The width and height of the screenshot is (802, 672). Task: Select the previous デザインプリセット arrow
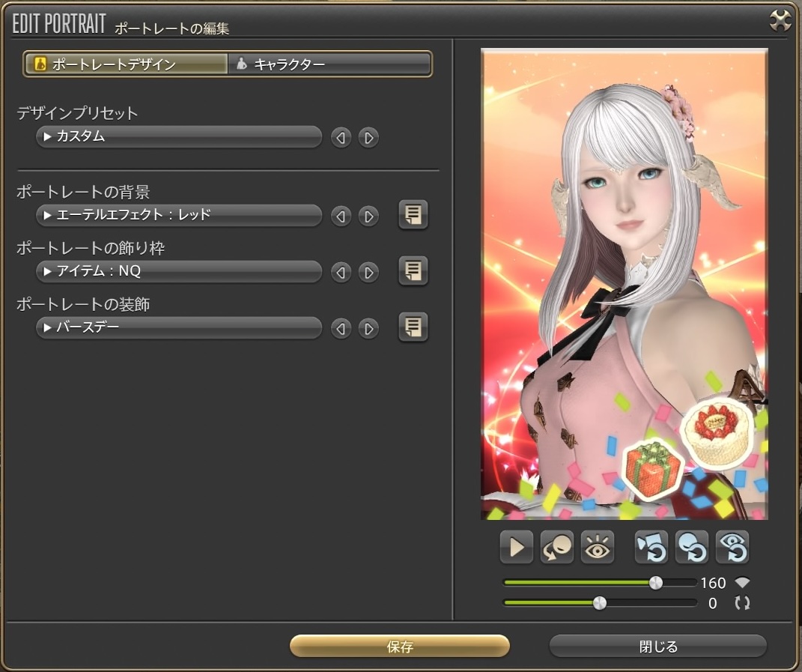(341, 137)
